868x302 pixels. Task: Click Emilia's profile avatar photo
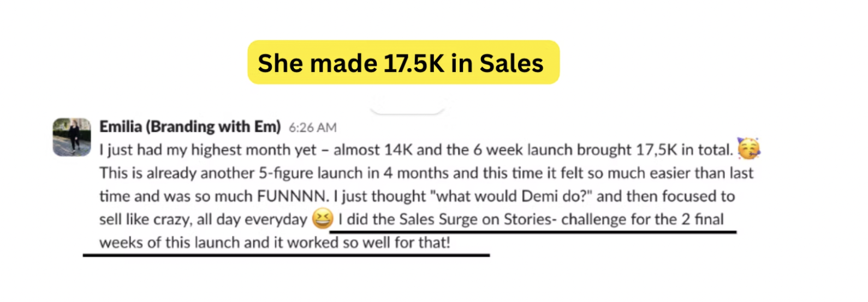[72, 137]
